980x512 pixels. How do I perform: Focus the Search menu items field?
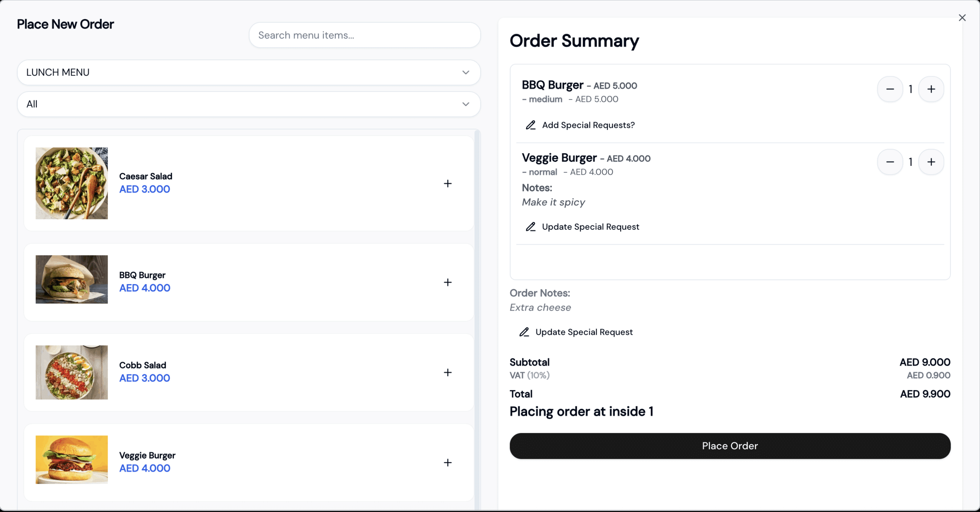364,35
